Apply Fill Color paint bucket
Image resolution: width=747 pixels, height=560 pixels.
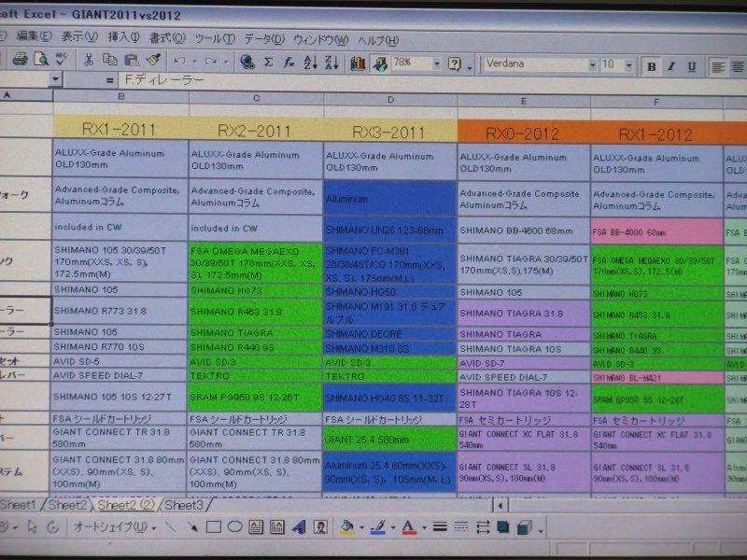pos(347,526)
